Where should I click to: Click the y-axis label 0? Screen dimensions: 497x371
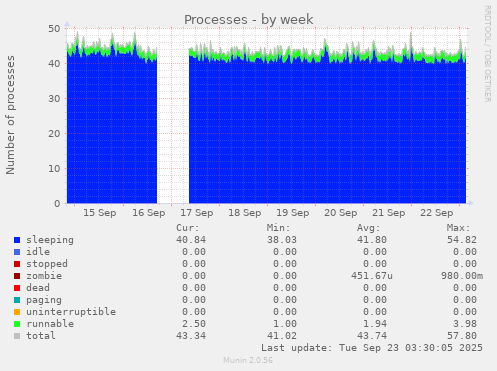pyautogui.click(x=57, y=204)
